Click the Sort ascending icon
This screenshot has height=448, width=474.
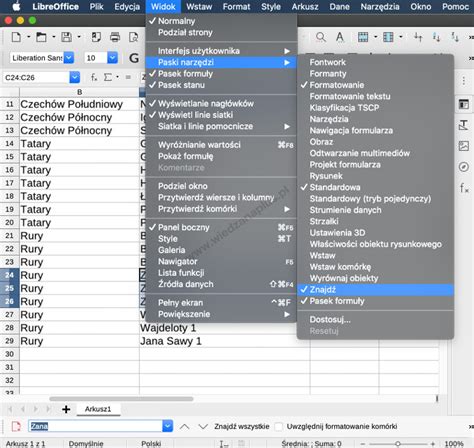436,37
